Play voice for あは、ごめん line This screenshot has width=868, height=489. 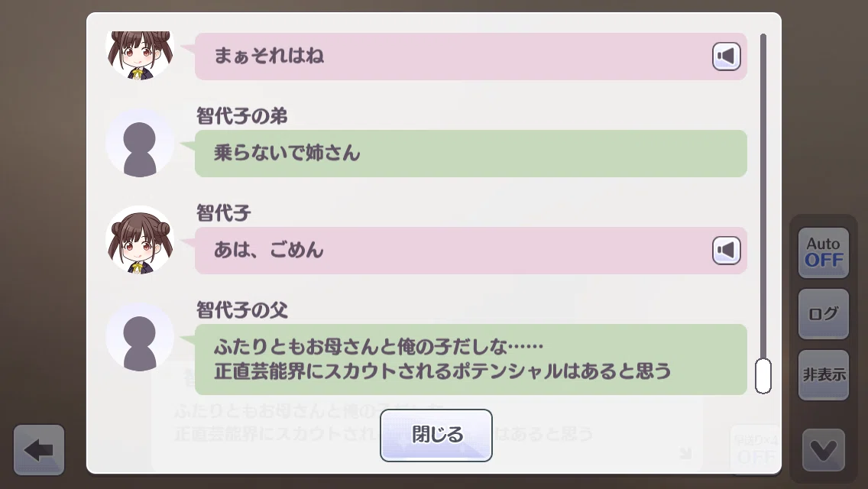tap(727, 251)
